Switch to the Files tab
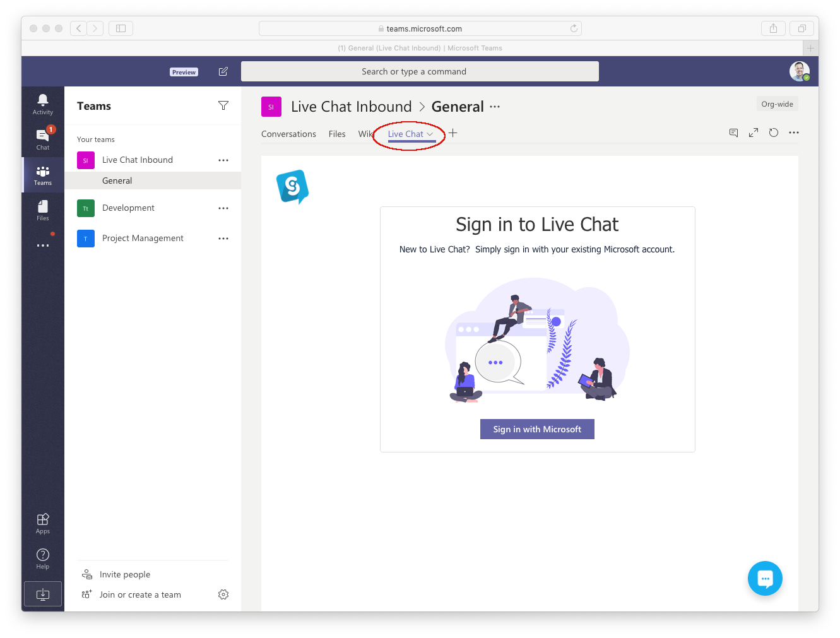840x638 pixels. click(x=337, y=134)
